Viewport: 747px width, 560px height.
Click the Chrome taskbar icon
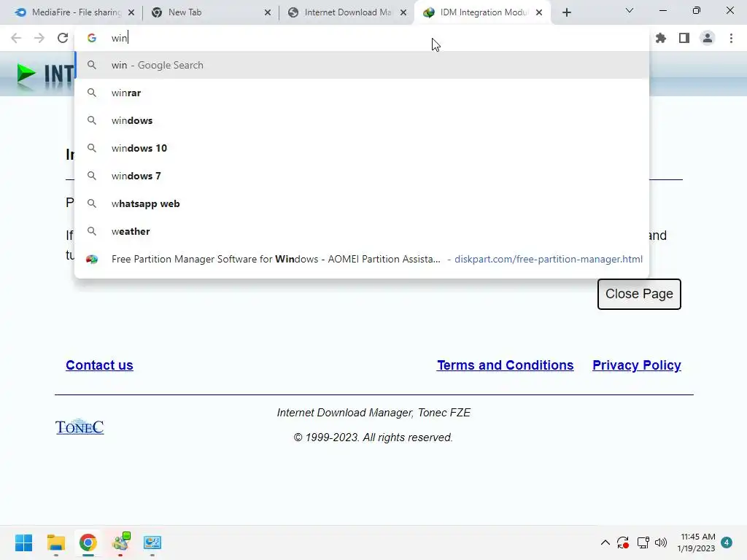point(88,542)
